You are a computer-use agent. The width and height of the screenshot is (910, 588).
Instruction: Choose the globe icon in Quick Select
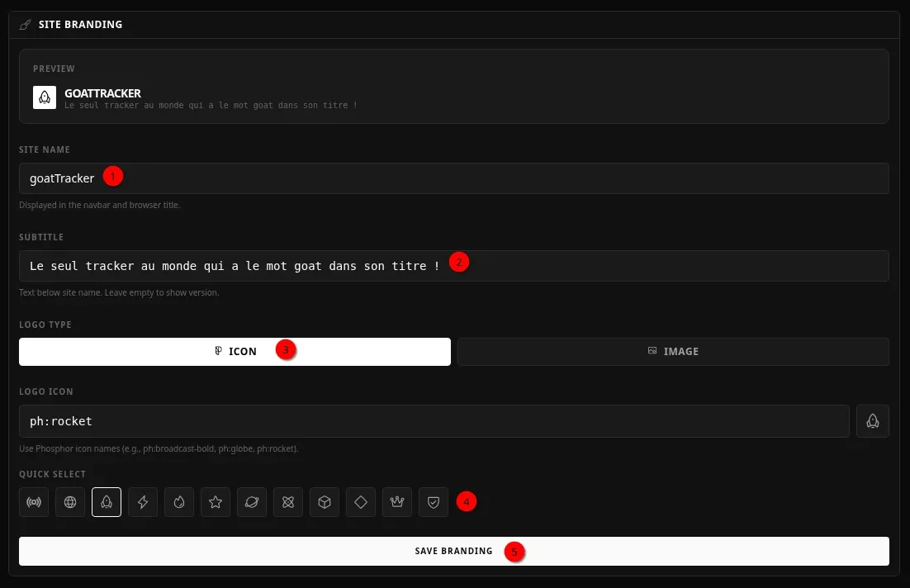(x=70, y=502)
